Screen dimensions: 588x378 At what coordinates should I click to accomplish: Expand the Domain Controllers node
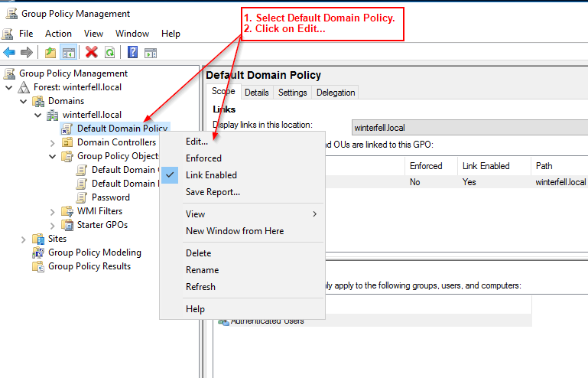(x=53, y=142)
